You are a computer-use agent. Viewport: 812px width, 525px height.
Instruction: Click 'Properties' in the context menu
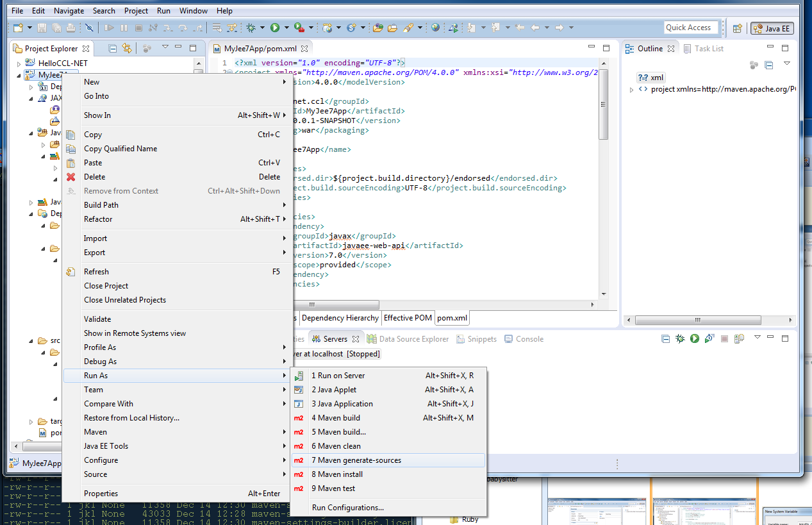click(101, 494)
